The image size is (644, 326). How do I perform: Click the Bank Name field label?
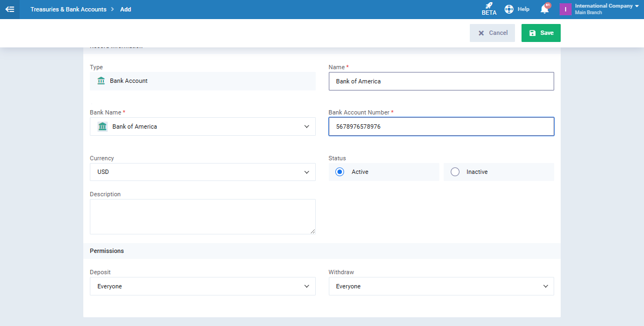(x=106, y=112)
